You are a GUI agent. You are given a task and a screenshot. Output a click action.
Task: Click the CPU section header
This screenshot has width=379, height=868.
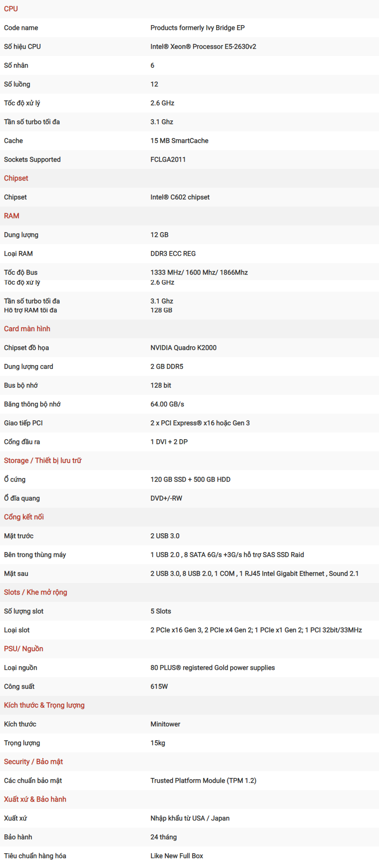(x=11, y=9)
